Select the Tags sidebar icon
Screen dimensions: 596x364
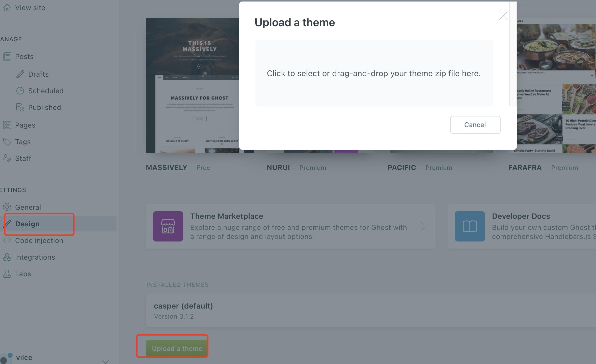pos(7,141)
